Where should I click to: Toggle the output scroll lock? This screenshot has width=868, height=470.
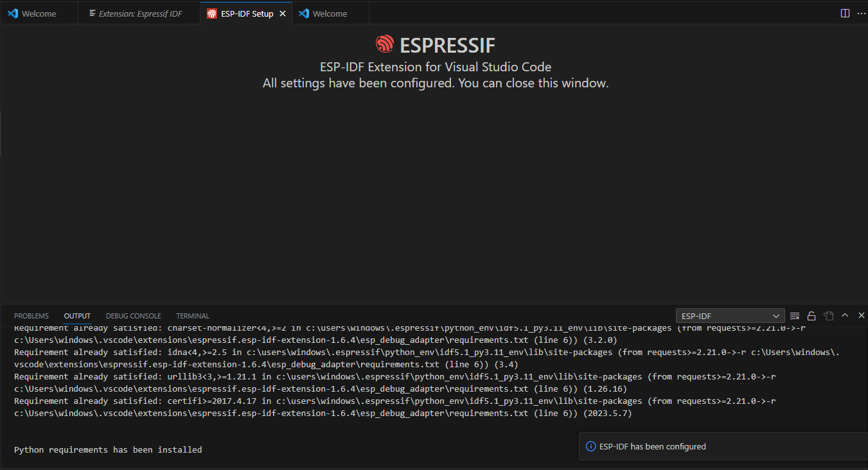[811, 316]
